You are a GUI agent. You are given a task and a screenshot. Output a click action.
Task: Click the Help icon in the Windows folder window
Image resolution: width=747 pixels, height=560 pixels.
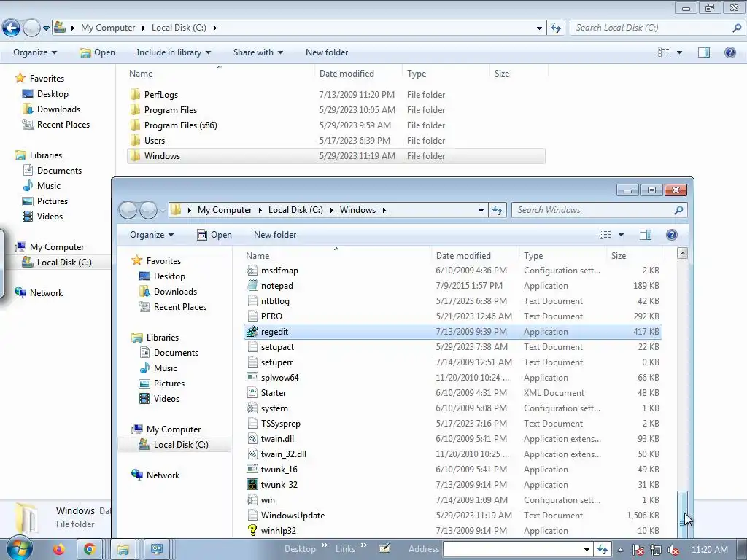(x=672, y=235)
